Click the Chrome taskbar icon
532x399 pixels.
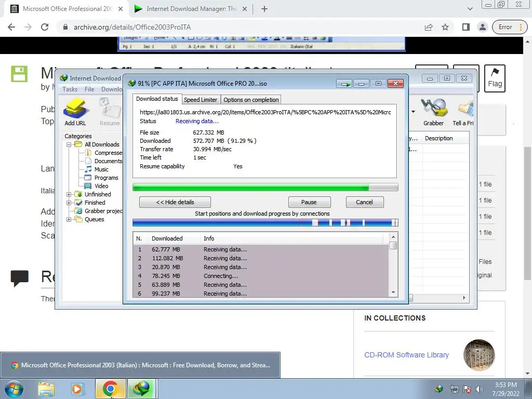point(110,389)
